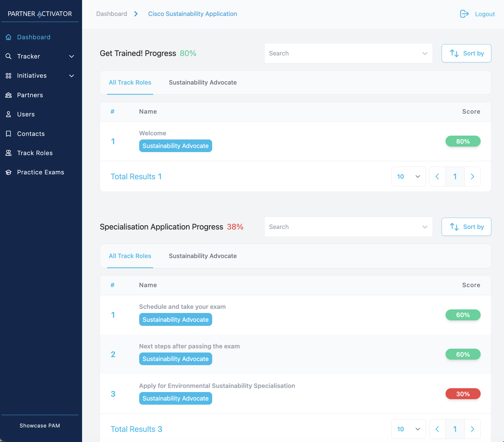Click Sustainability Advocate tag under Schedule exam
Image resolution: width=504 pixels, height=442 pixels.
coord(176,320)
